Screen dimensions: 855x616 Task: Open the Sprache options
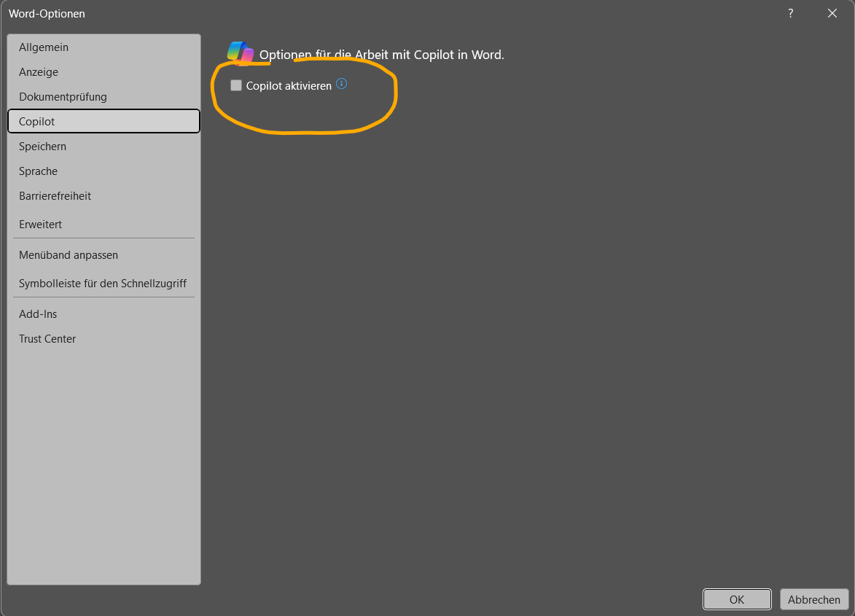click(104, 171)
